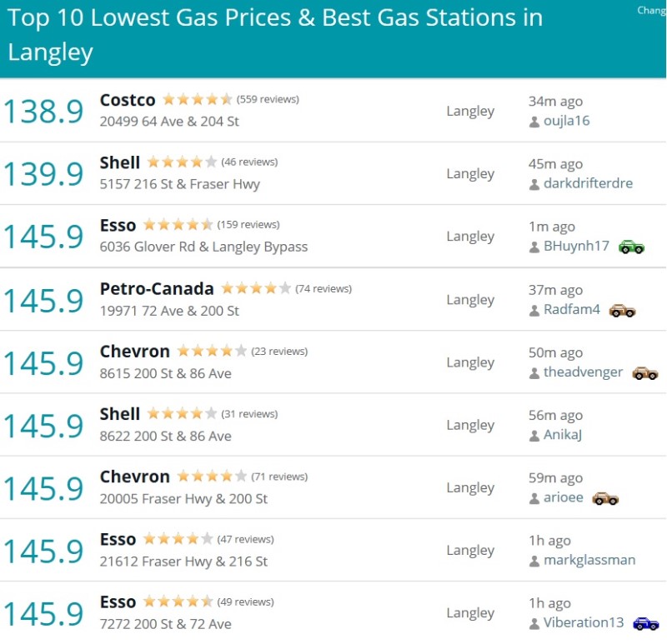View AnikaJ's profile
667x644 pixels.
click(x=563, y=434)
